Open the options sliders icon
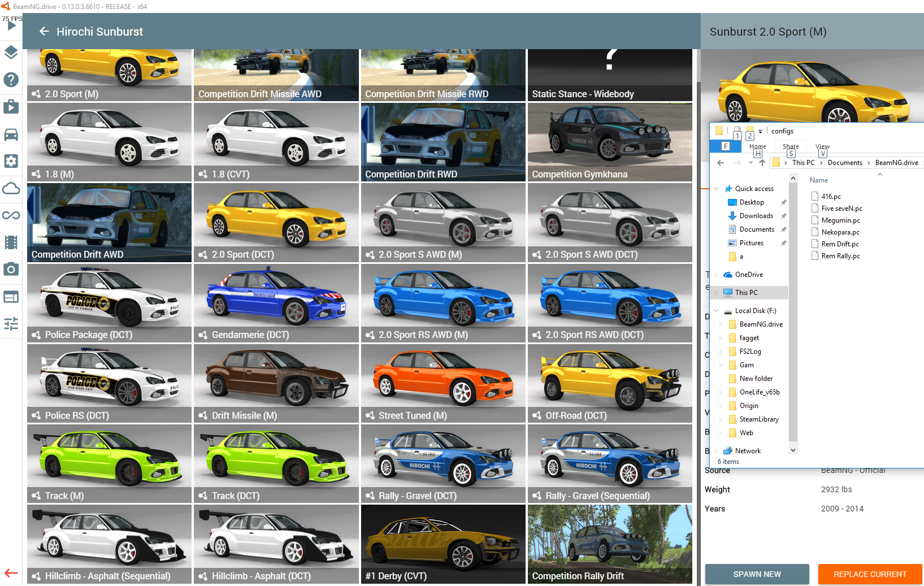 click(x=11, y=324)
